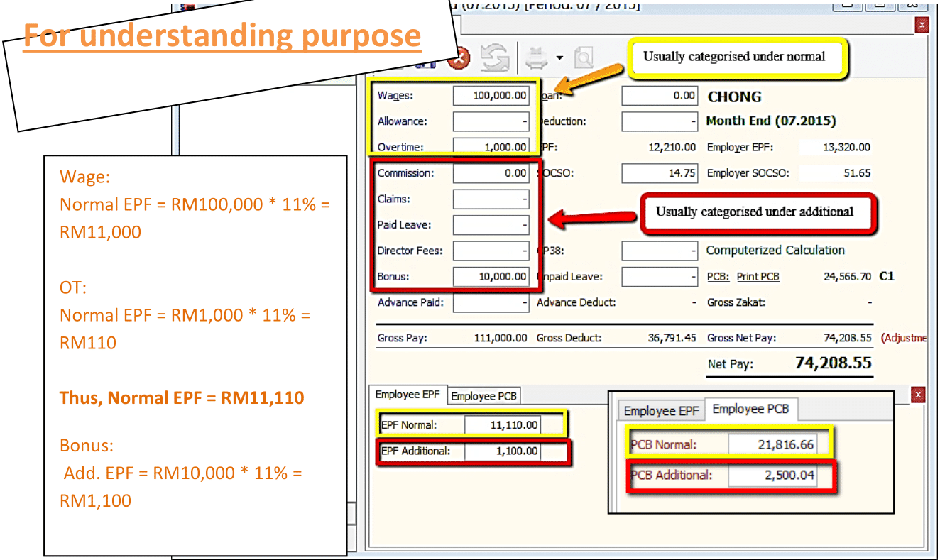This screenshot has width=940, height=560.
Task: Select the EPF Normal value field
Action: coord(502,425)
